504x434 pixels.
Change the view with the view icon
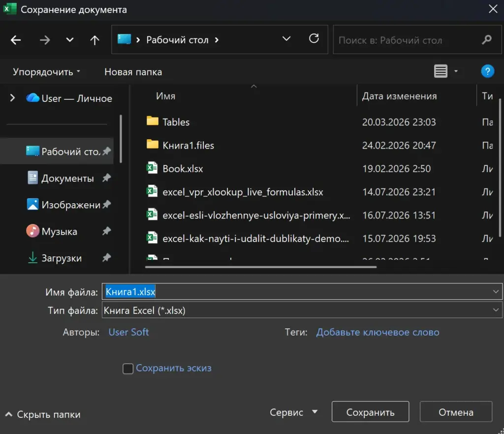(441, 71)
